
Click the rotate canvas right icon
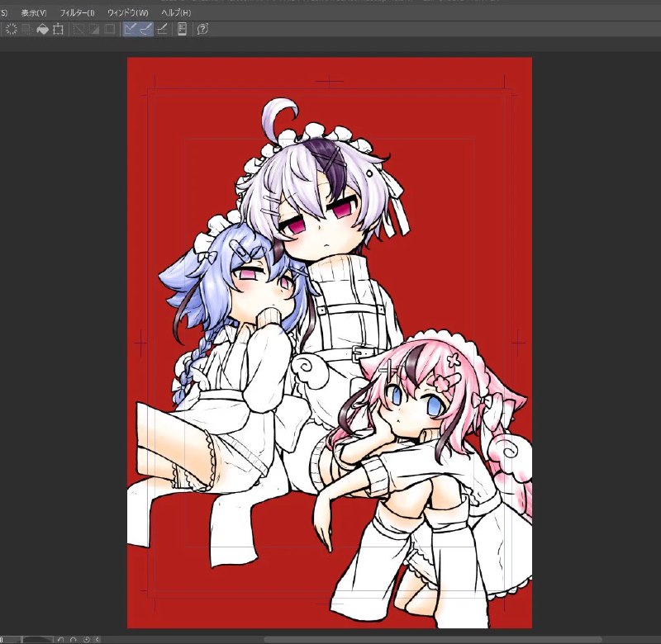click(74, 640)
